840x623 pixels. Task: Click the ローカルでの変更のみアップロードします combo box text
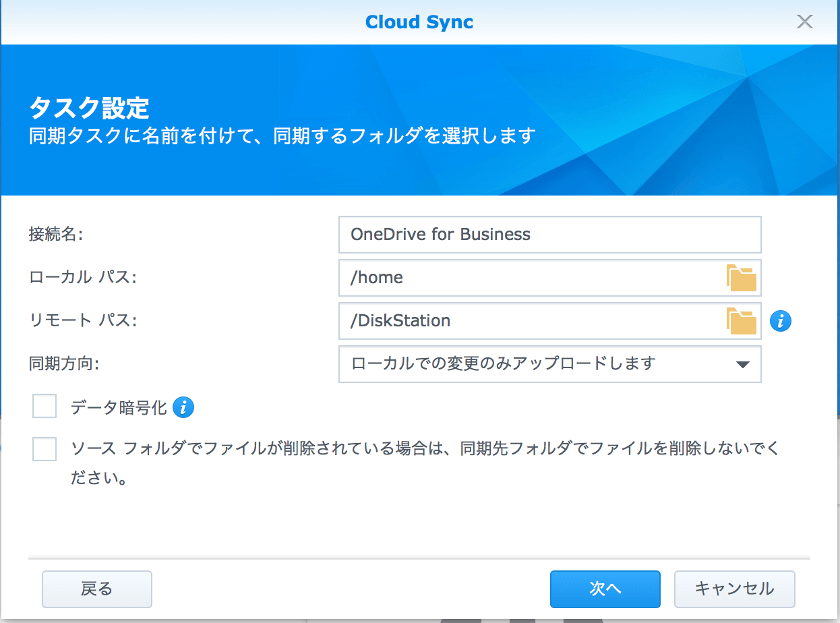coord(503,364)
